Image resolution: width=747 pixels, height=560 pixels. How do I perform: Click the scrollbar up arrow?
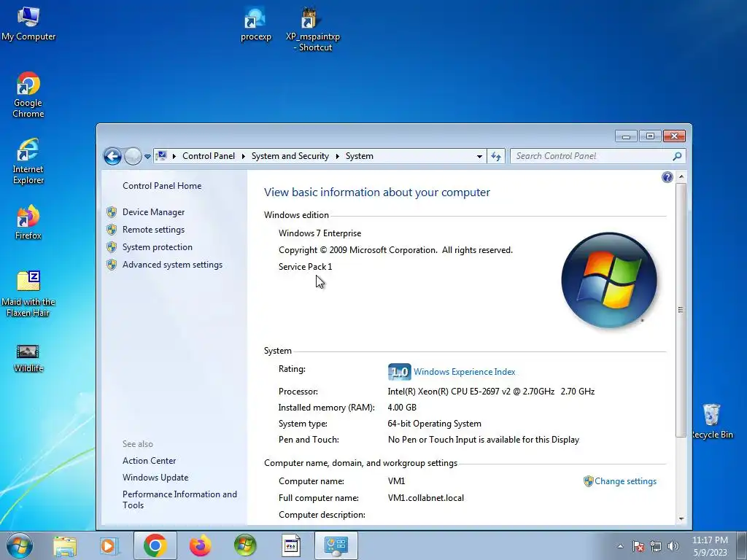point(681,176)
